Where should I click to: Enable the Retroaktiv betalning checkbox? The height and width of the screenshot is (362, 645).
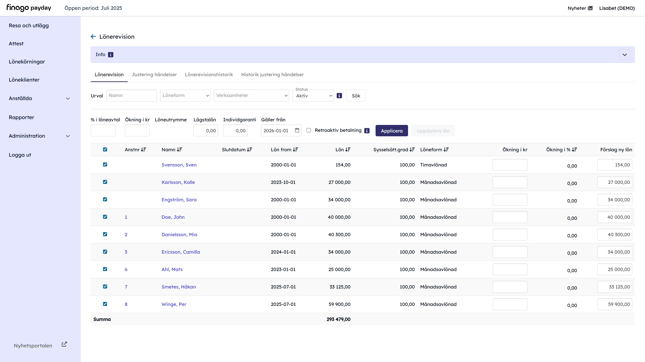pyautogui.click(x=309, y=130)
